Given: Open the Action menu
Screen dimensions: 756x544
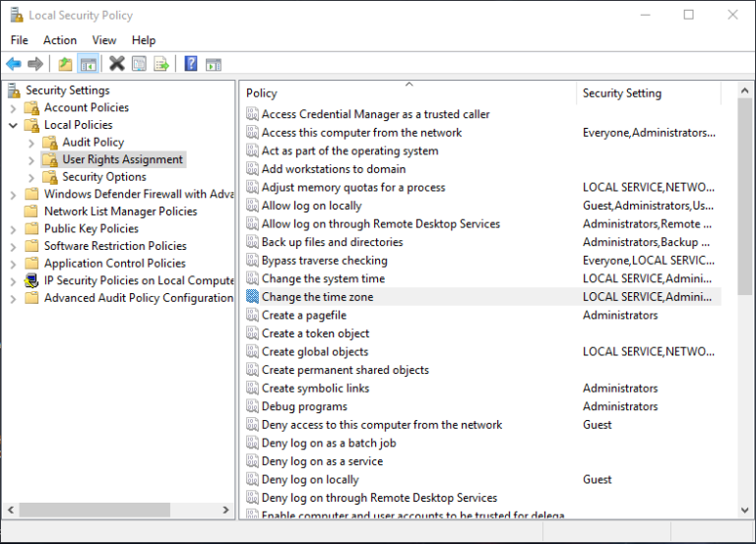Looking at the screenshot, I should point(59,40).
